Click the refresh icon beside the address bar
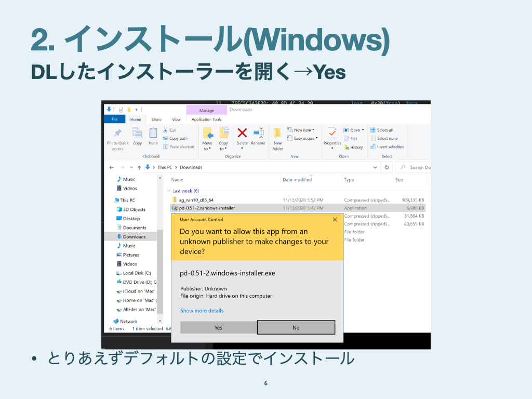 (x=387, y=167)
